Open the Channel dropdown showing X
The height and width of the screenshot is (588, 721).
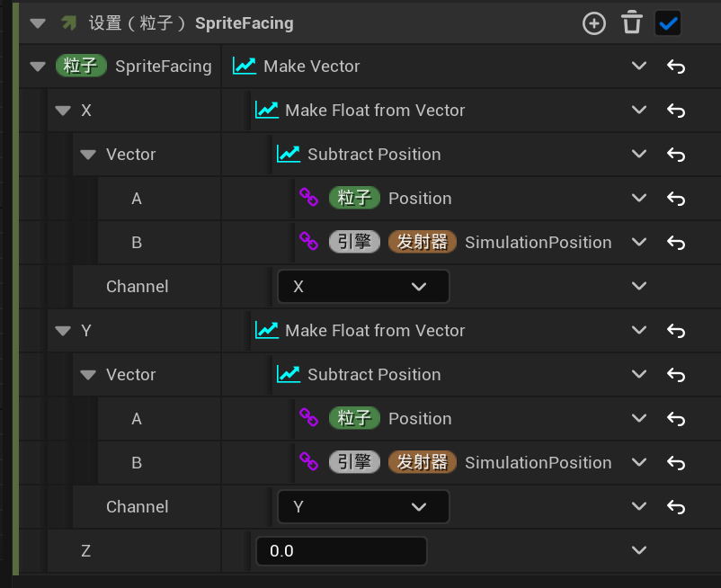tap(363, 287)
